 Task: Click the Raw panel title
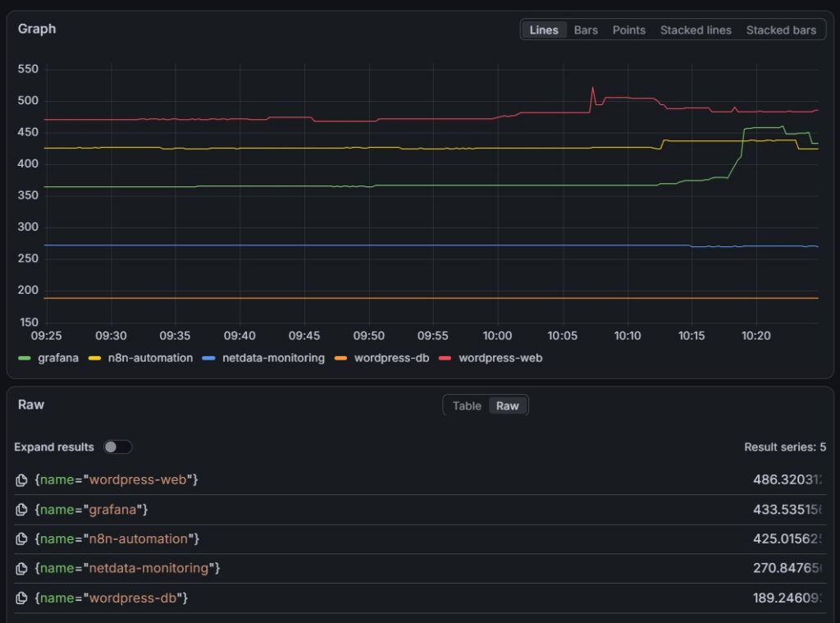pos(31,405)
